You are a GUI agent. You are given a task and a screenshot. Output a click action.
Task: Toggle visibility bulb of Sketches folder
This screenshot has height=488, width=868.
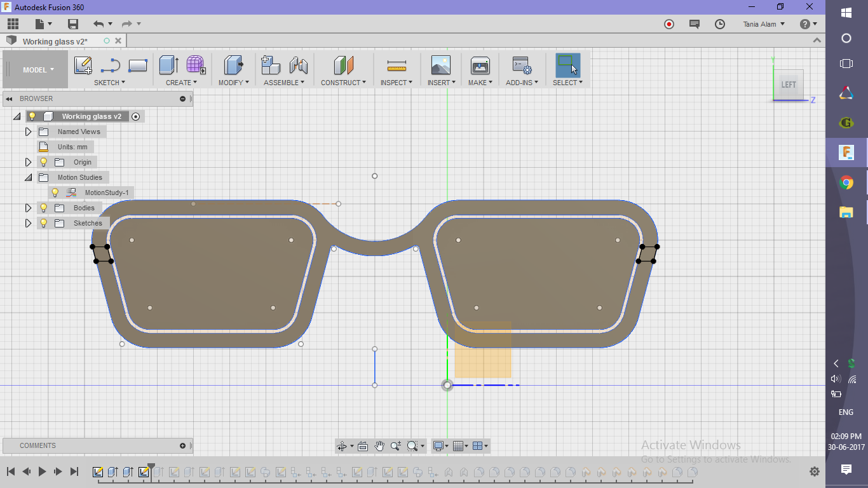(x=44, y=223)
